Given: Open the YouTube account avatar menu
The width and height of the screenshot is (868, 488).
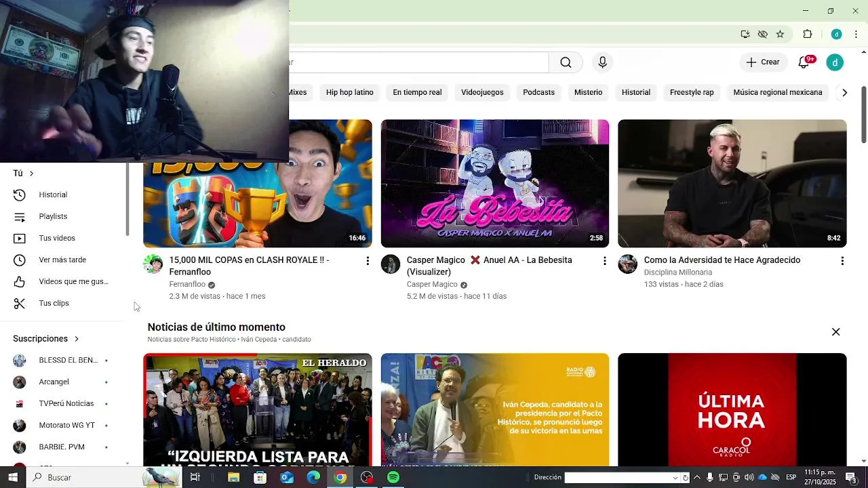Looking at the screenshot, I should (835, 62).
